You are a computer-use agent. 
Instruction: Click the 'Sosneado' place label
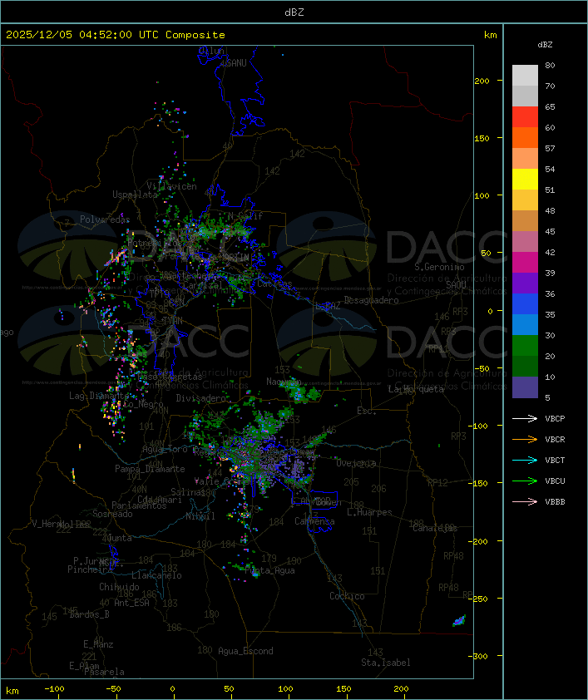[x=112, y=514]
